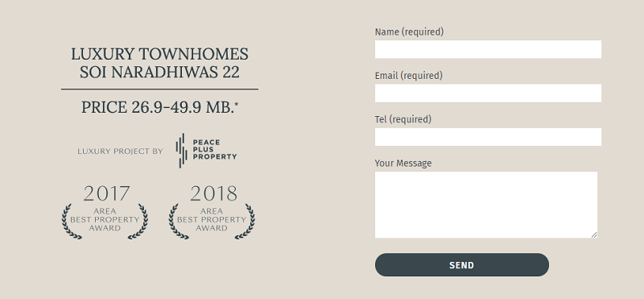Click the Name (required) label
This screenshot has height=299, width=644.
tap(409, 32)
